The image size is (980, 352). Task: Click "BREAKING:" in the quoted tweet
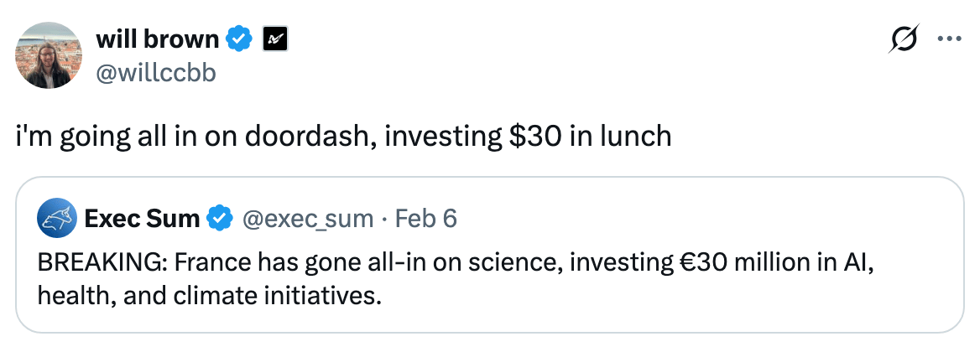point(93,264)
